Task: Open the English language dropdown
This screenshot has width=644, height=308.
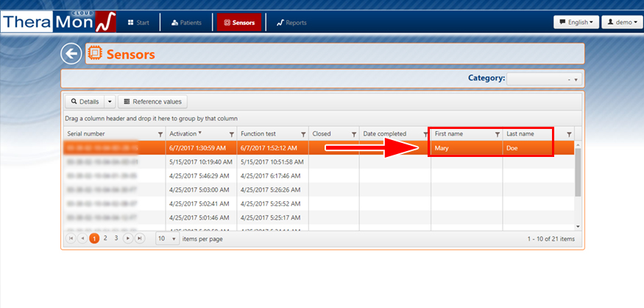Action: [x=576, y=22]
